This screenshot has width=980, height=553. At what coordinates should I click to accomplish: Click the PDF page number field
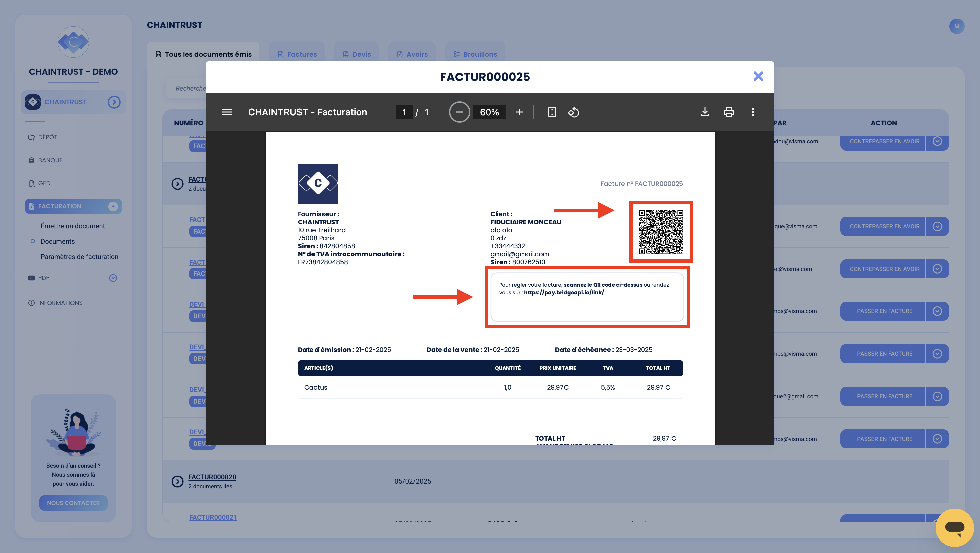click(404, 112)
